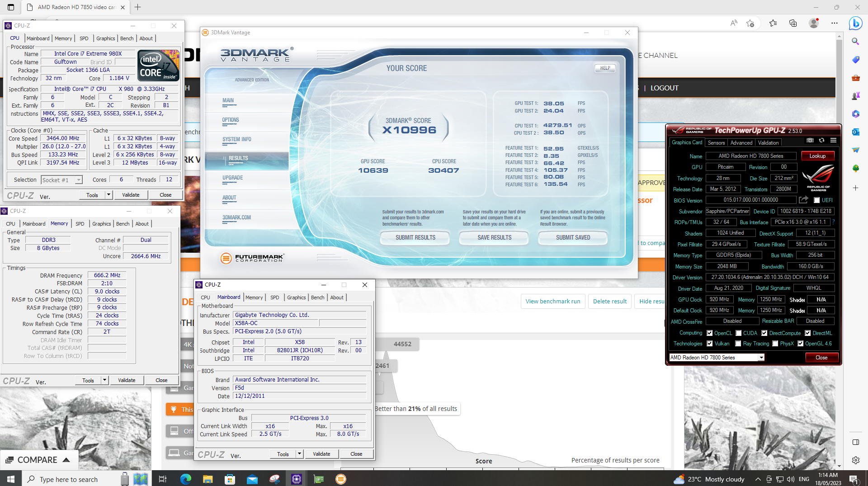Screen dimensions: 868x486
Task: Click Validate in CPU-Z Mainboard window
Action: [321, 454]
